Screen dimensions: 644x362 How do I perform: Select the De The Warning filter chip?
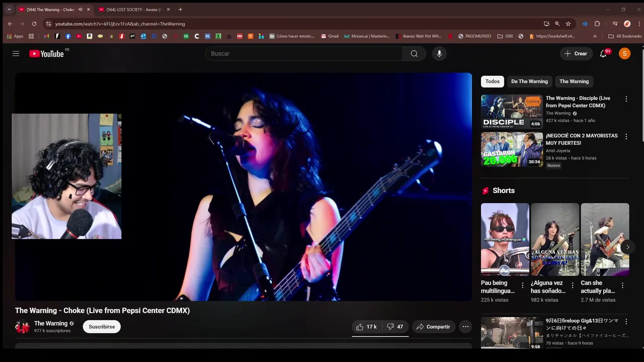529,81
